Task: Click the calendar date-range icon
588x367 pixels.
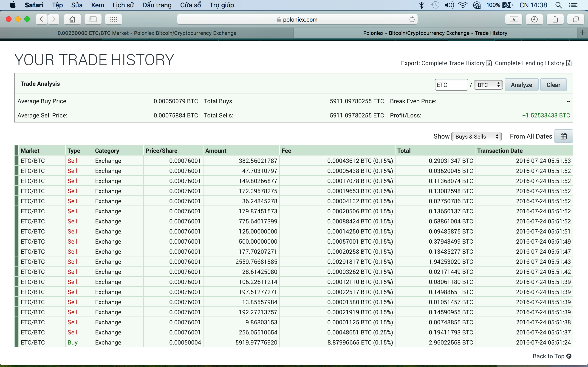Action: [x=563, y=136]
